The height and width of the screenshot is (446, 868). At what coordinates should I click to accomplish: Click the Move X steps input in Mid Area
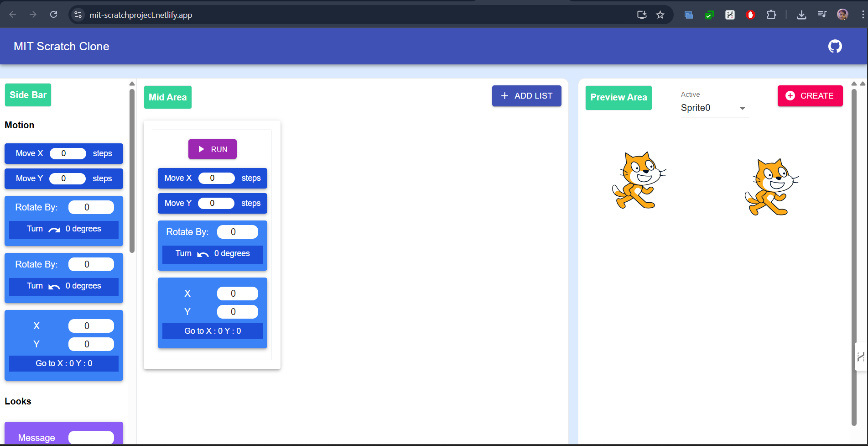click(x=217, y=178)
